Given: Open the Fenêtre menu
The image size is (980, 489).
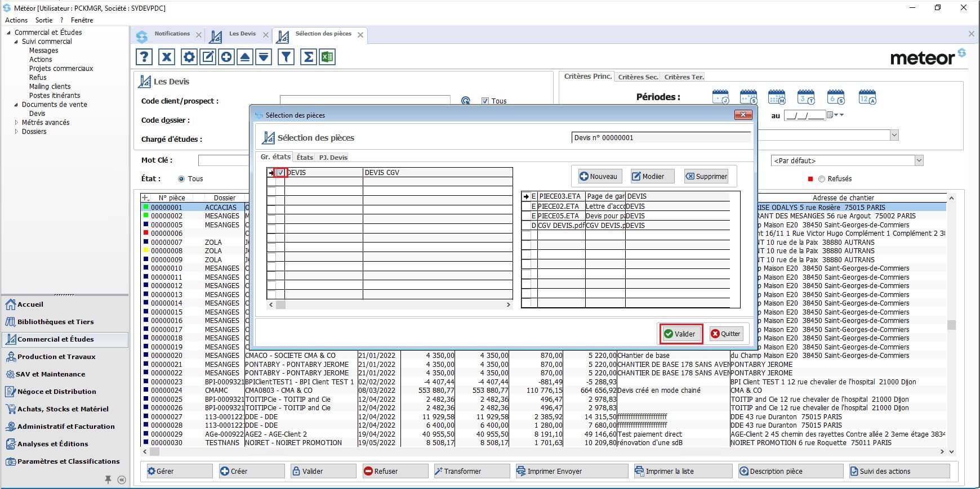Looking at the screenshot, I should [82, 20].
